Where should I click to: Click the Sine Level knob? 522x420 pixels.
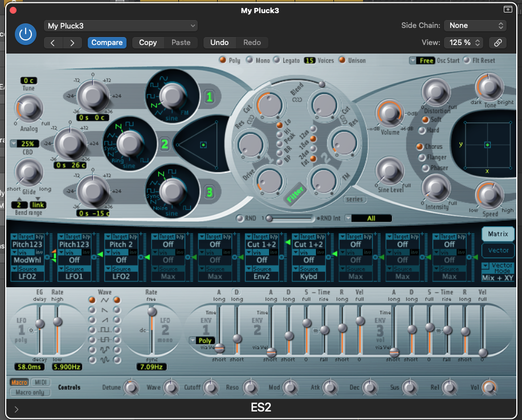389,170
